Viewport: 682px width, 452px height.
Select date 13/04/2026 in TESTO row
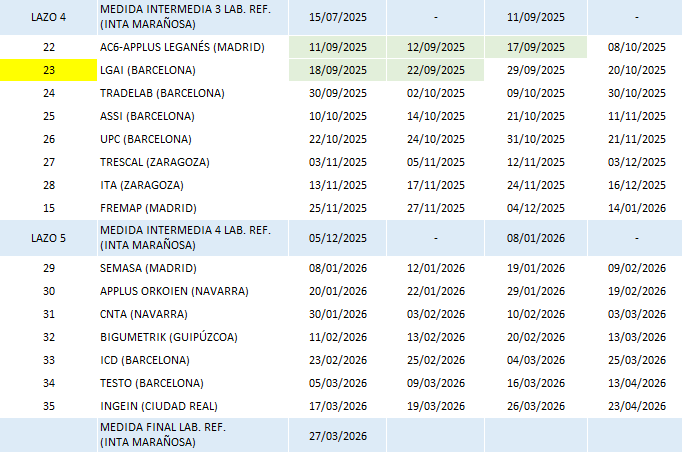636,384
